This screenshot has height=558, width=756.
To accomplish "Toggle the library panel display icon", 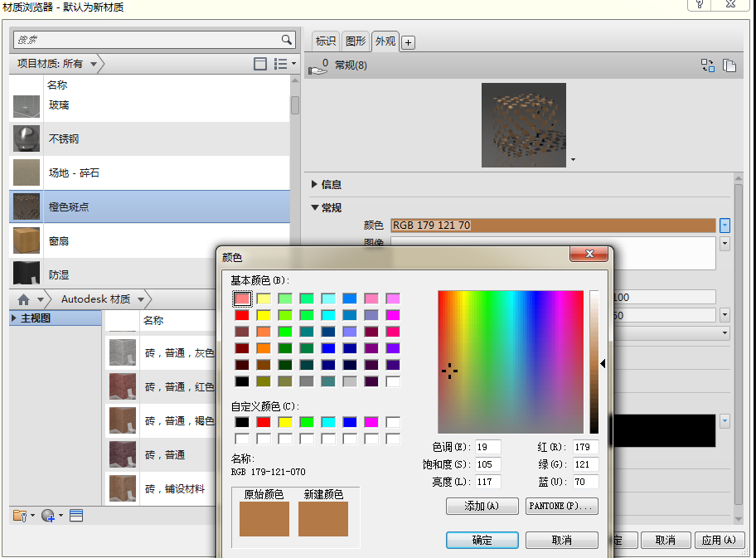I will [260, 64].
